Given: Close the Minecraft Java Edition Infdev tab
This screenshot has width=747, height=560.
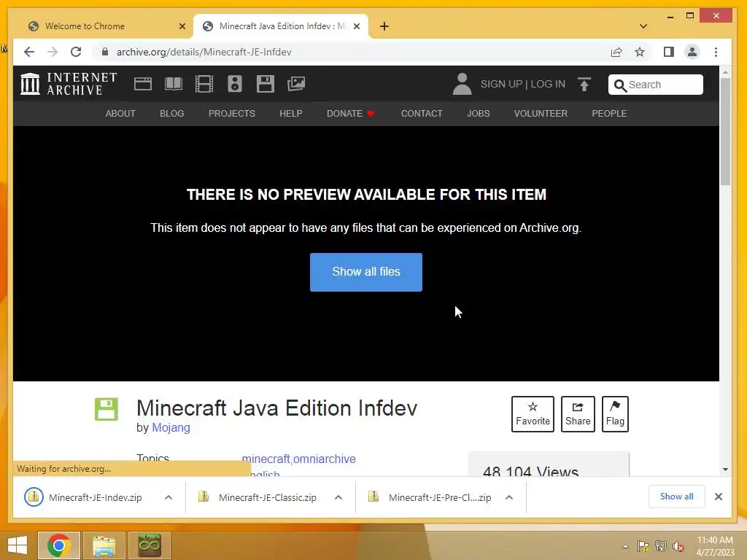Looking at the screenshot, I should (356, 26).
